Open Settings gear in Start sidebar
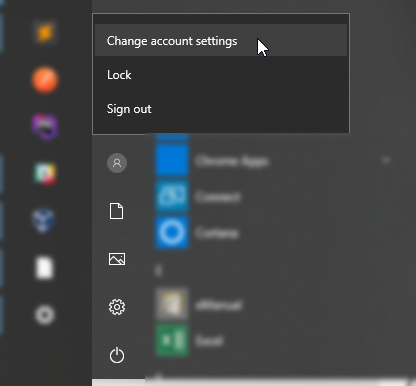The width and height of the screenshot is (416, 386). point(117,307)
